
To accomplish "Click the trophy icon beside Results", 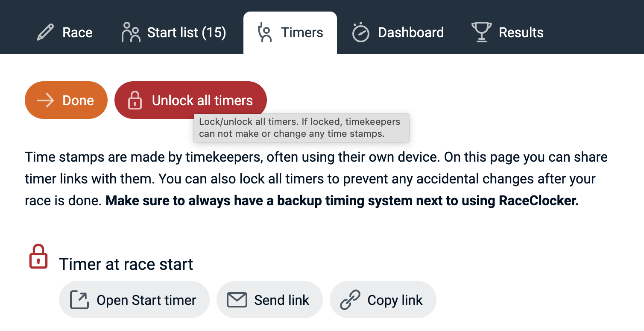I will 481,33.
